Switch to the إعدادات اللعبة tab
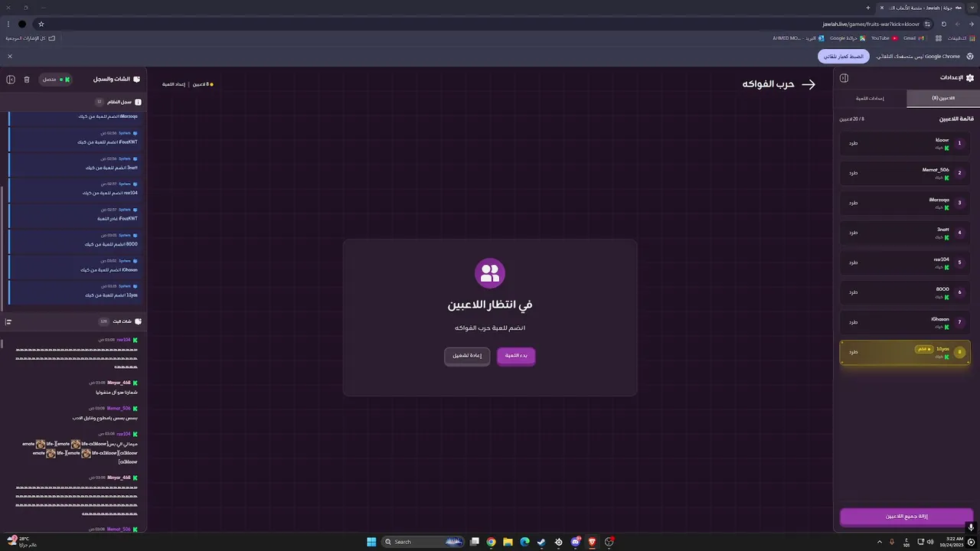This screenshot has height=551, width=980. point(870,98)
